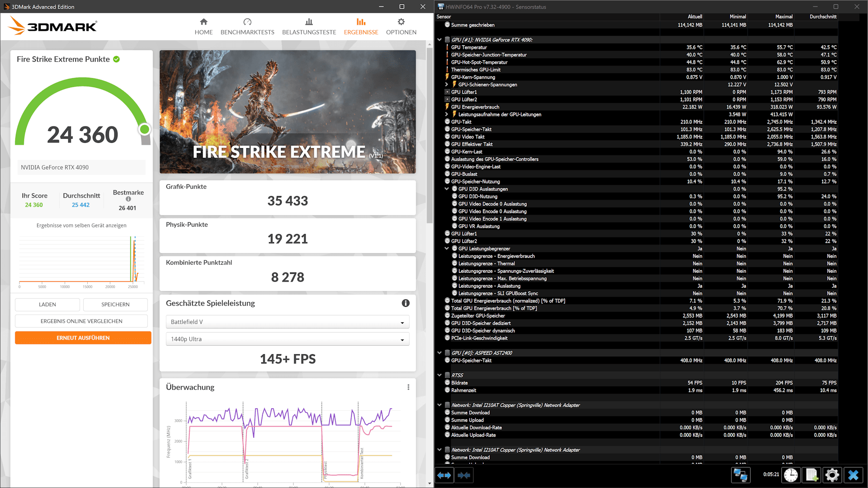Viewport: 868px width, 488px height.
Task: Click ERGEBNIS ONLINE VERGLEICHEN button
Action: (81, 321)
